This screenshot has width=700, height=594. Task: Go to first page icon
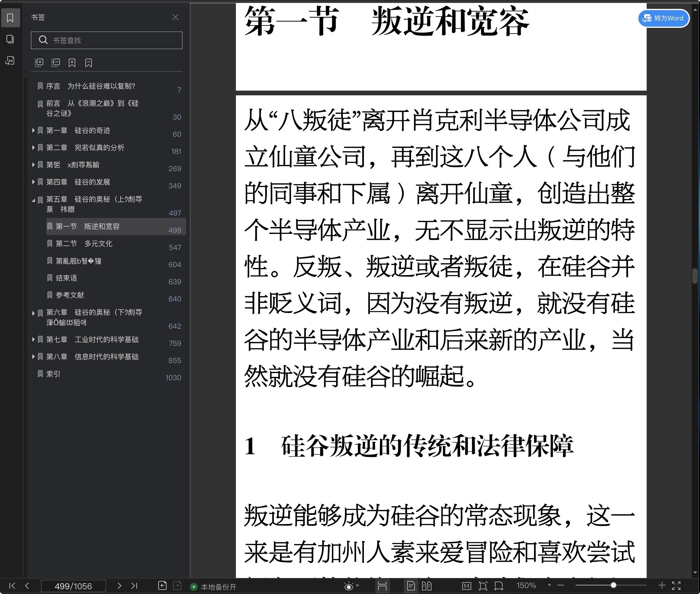12,586
